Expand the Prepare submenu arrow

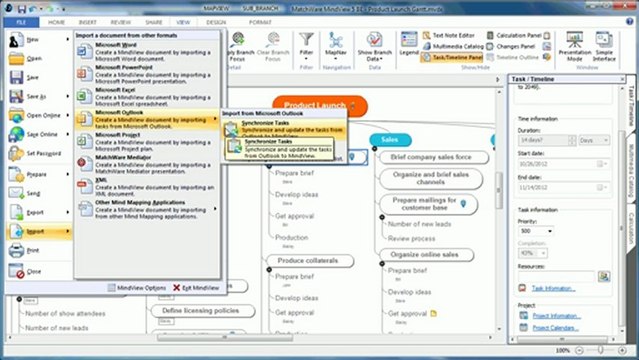(x=68, y=174)
